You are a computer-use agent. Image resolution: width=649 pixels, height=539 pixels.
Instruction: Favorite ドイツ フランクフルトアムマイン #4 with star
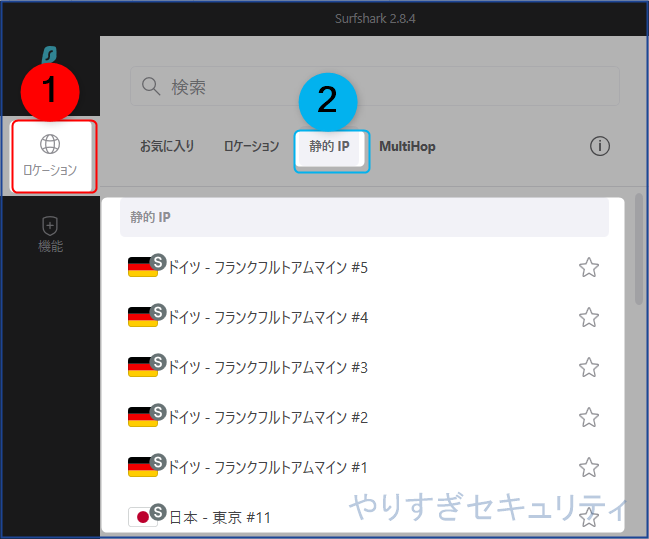(589, 318)
